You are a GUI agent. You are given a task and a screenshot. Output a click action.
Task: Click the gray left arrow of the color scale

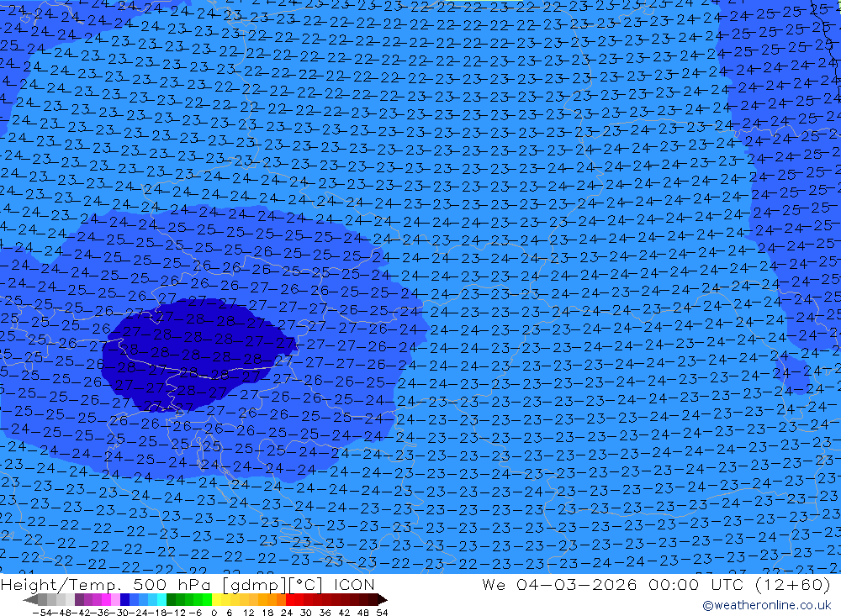point(30,600)
